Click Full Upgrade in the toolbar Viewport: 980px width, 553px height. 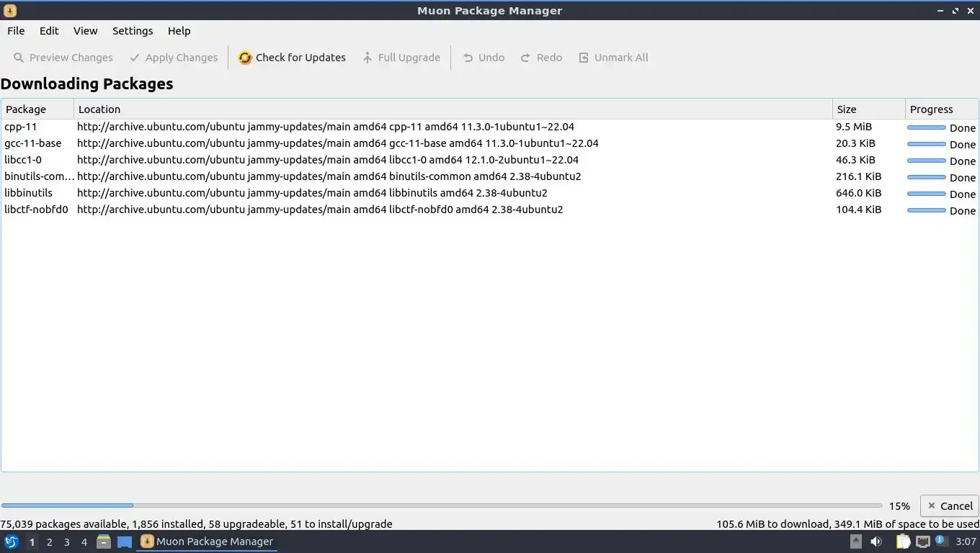(x=401, y=58)
